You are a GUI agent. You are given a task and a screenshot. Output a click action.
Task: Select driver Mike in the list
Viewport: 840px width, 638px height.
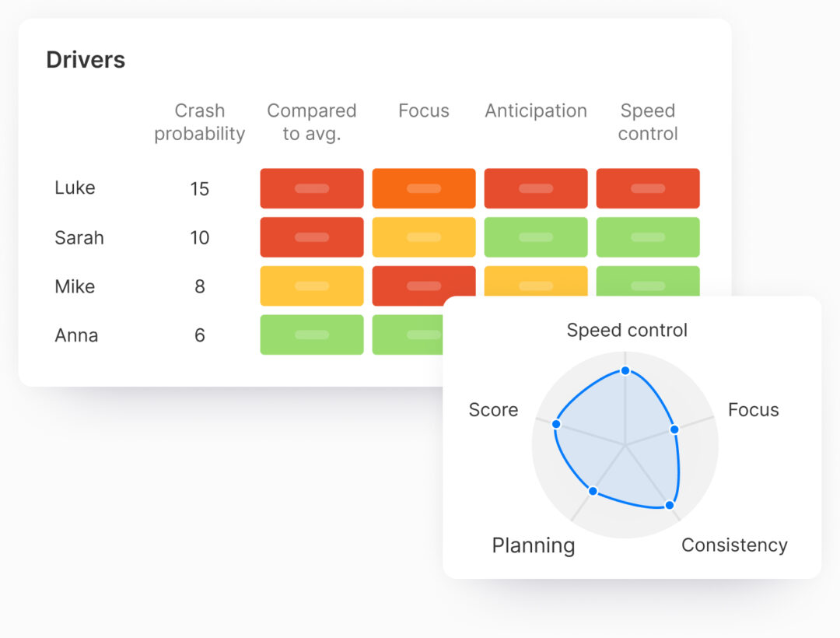[x=75, y=286]
